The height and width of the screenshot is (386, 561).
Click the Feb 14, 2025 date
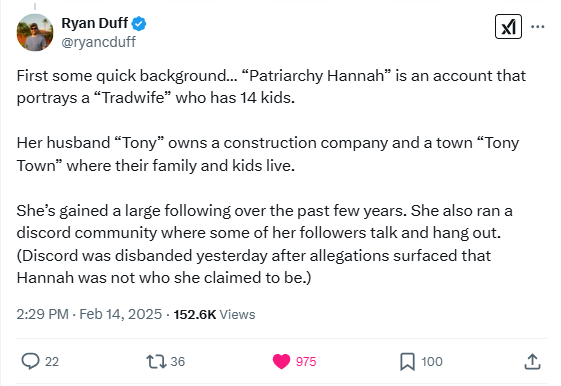[121, 314]
